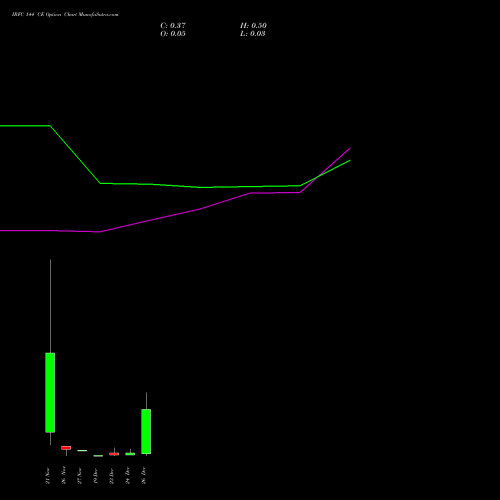Click the '27 Nov' date axis label

(80, 476)
